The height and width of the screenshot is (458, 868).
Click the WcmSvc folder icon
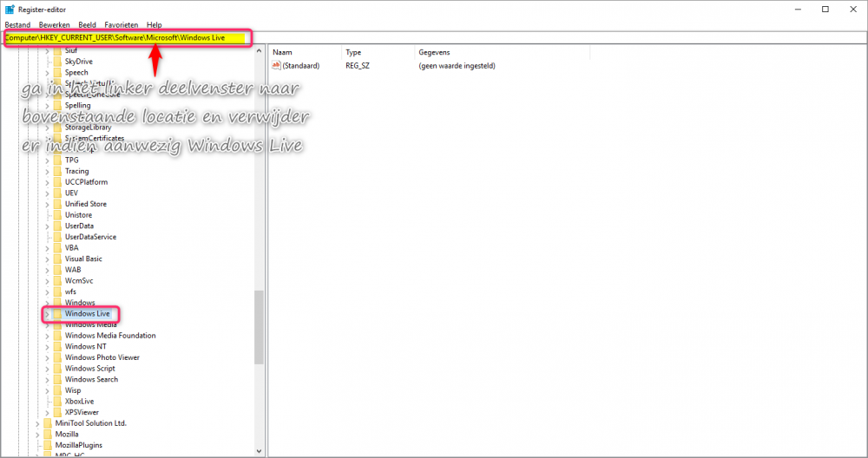point(57,280)
